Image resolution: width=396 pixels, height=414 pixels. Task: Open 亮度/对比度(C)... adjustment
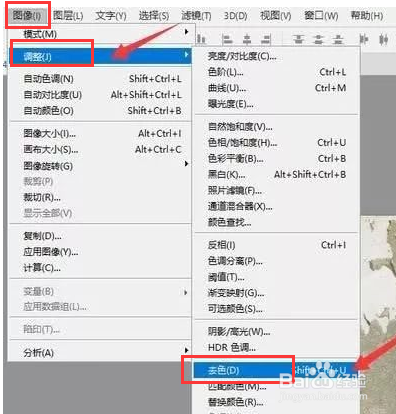coord(277,56)
